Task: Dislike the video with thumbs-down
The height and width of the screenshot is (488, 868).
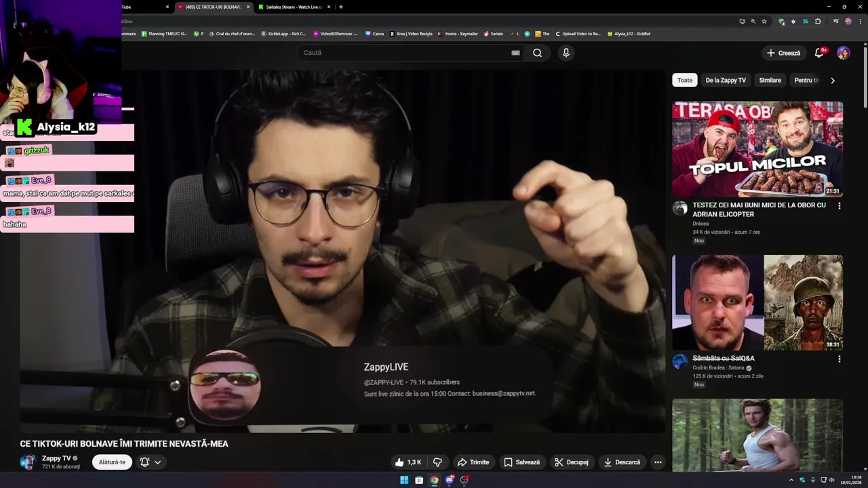Action: click(437, 462)
